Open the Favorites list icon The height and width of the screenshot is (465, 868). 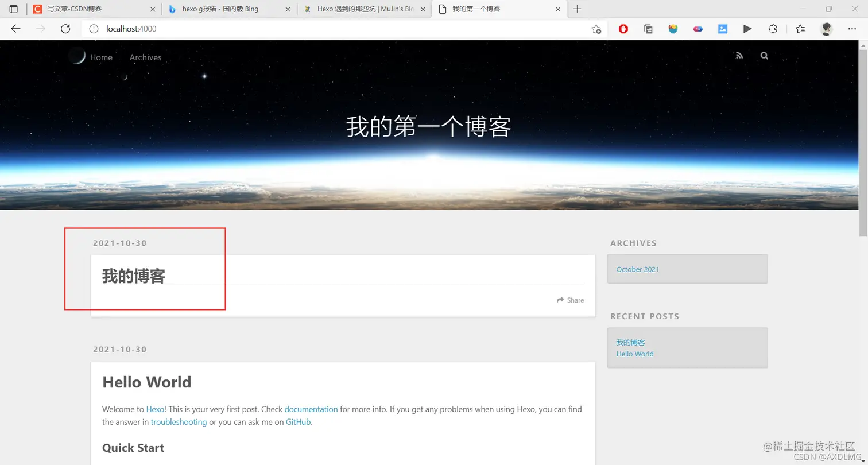pos(800,29)
